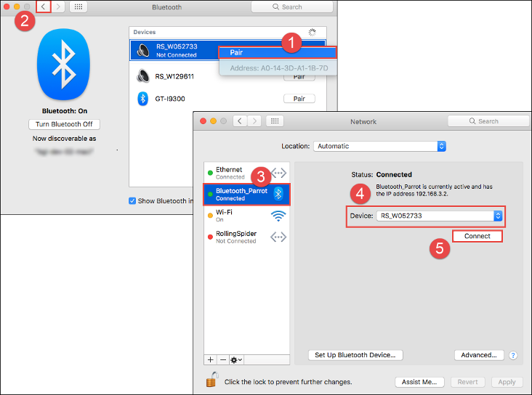
Task: Click Set Up Bluetooth Device button
Action: pos(355,355)
